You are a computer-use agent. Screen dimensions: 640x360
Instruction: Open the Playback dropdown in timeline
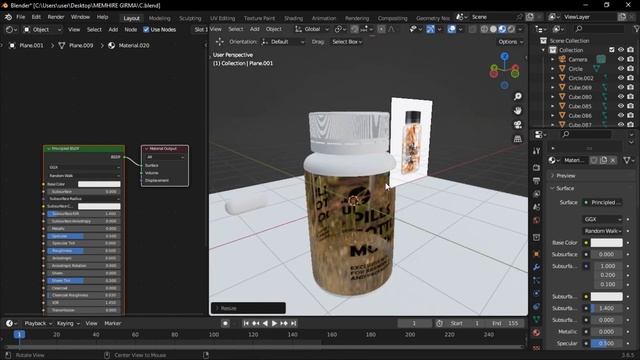click(38, 323)
